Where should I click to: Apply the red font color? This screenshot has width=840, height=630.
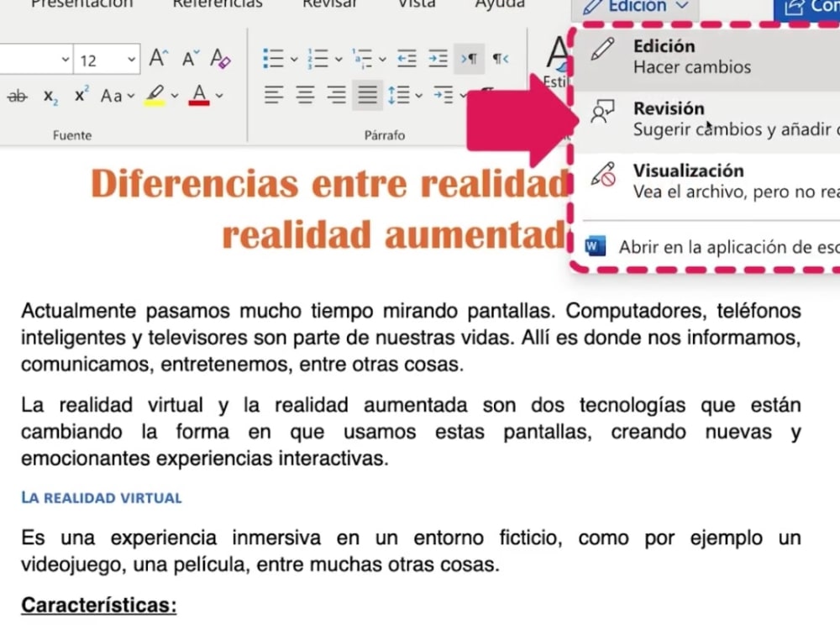pyautogui.click(x=199, y=96)
